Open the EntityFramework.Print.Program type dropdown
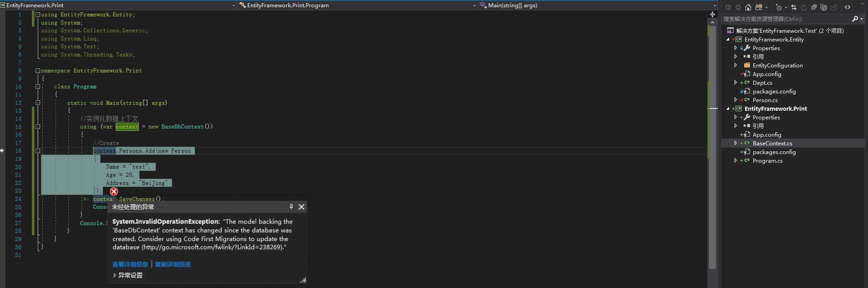This screenshot has height=288, width=868. point(475,5)
